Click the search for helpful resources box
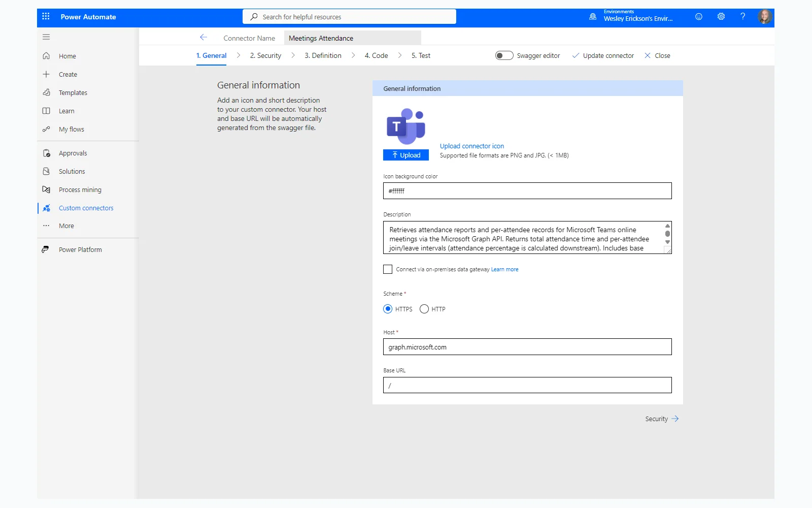Image resolution: width=812 pixels, height=508 pixels. click(x=349, y=17)
